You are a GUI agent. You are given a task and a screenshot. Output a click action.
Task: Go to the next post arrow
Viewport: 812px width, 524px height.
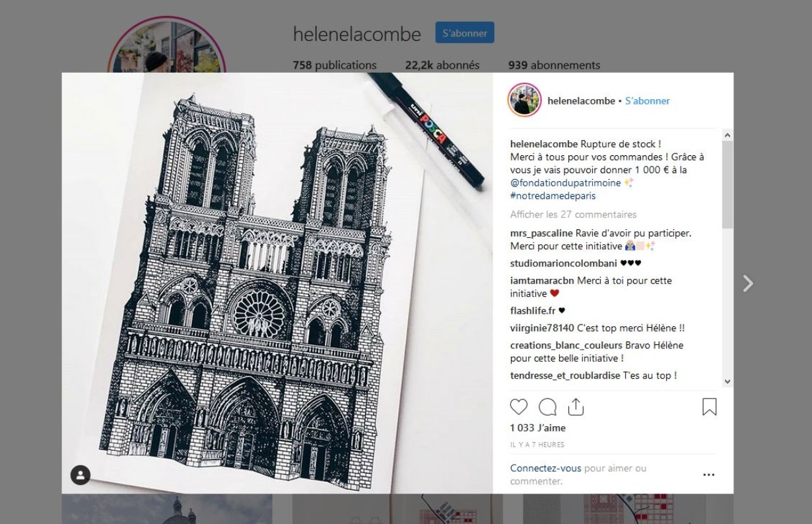pyautogui.click(x=748, y=283)
